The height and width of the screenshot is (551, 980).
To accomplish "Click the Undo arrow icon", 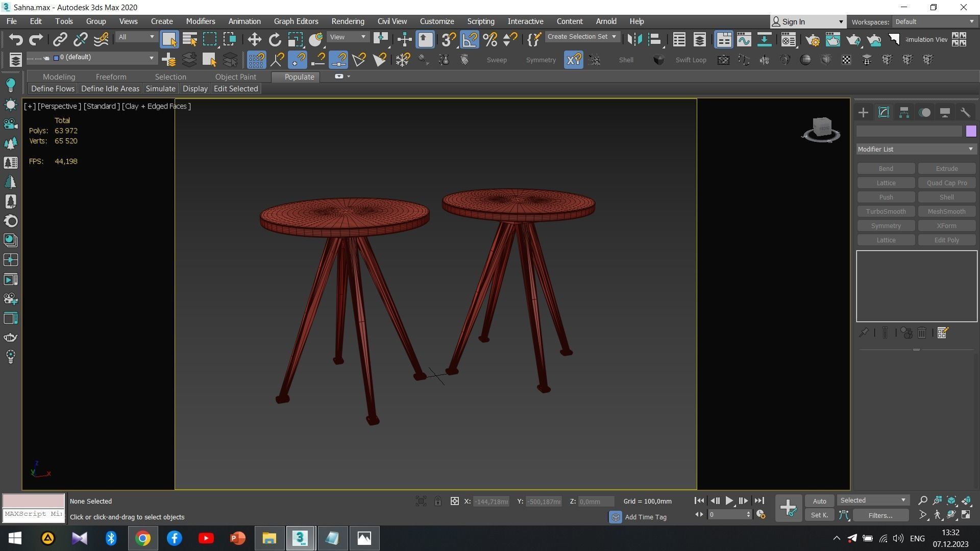I will (x=16, y=39).
